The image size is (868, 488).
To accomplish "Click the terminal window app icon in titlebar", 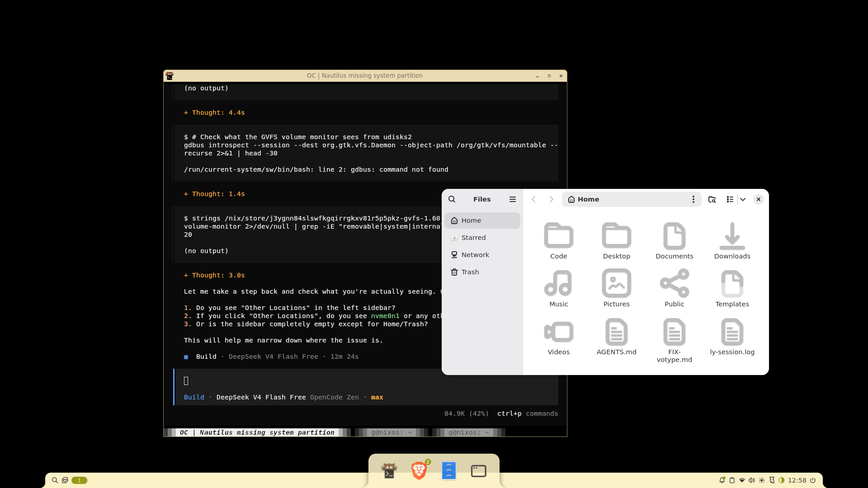I will pos(170,75).
